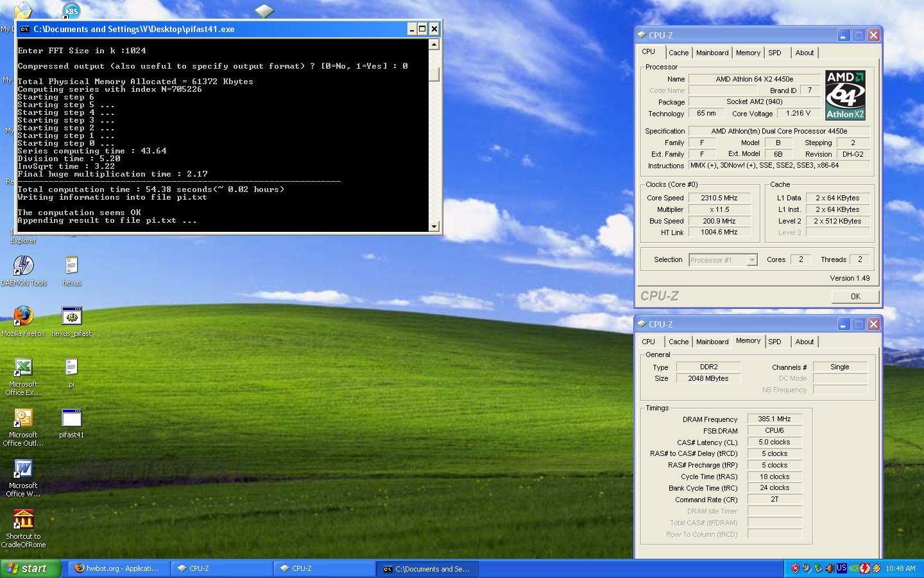Click the orange tray icon next to clock
Viewport: 924px width, 578px height.
point(877,568)
